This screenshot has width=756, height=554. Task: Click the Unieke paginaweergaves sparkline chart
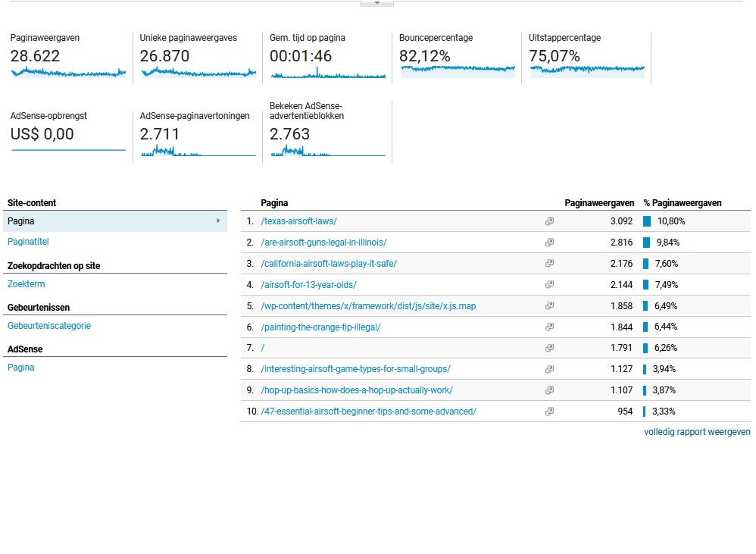coord(198,73)
